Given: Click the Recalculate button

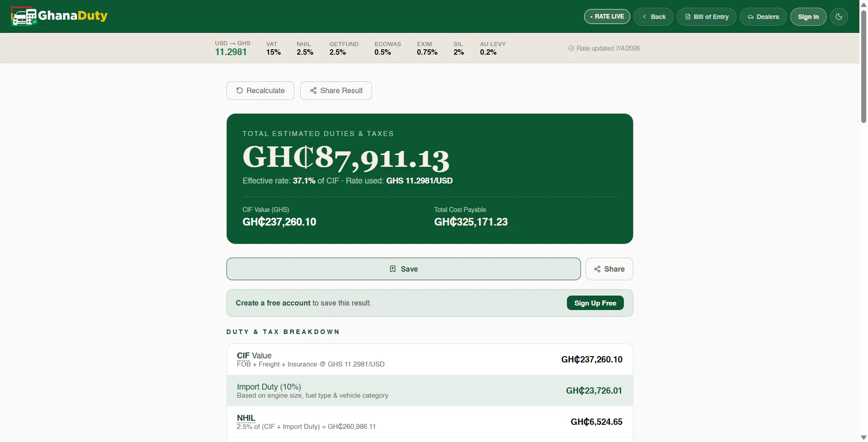Looking at the screenshot, I should pos(260,90).
